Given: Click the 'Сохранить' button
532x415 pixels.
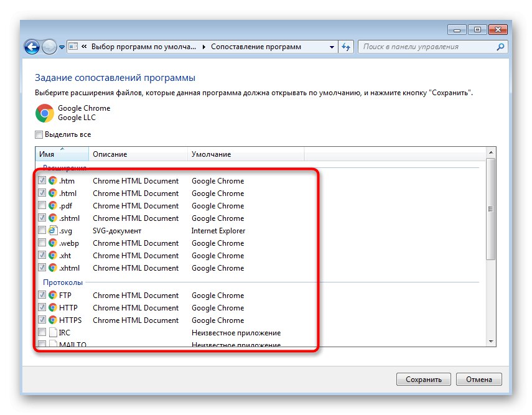Looking at the screenshot, I should click(x=424, y=380).
